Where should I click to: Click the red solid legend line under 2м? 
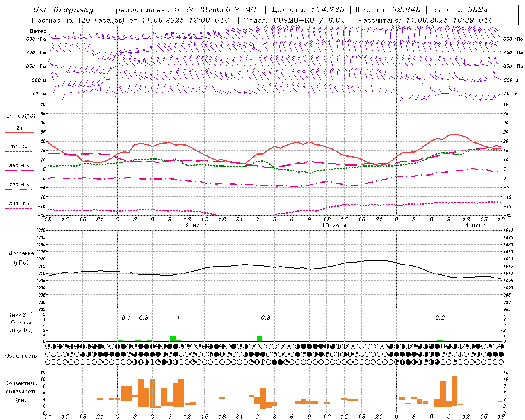(19, 133)
